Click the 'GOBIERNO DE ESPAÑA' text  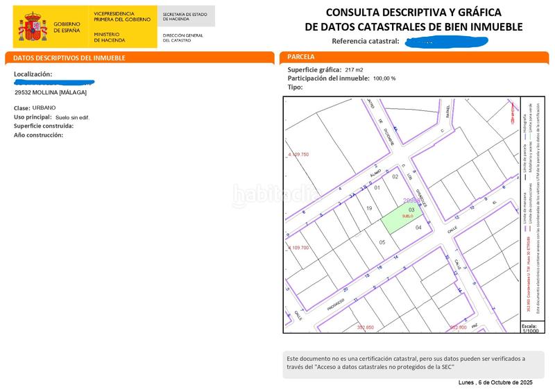coord(67,27)
